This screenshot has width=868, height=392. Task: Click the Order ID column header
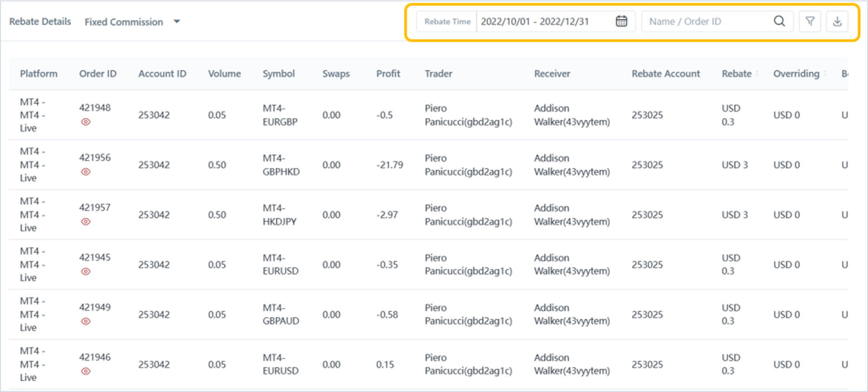(98, 73)
